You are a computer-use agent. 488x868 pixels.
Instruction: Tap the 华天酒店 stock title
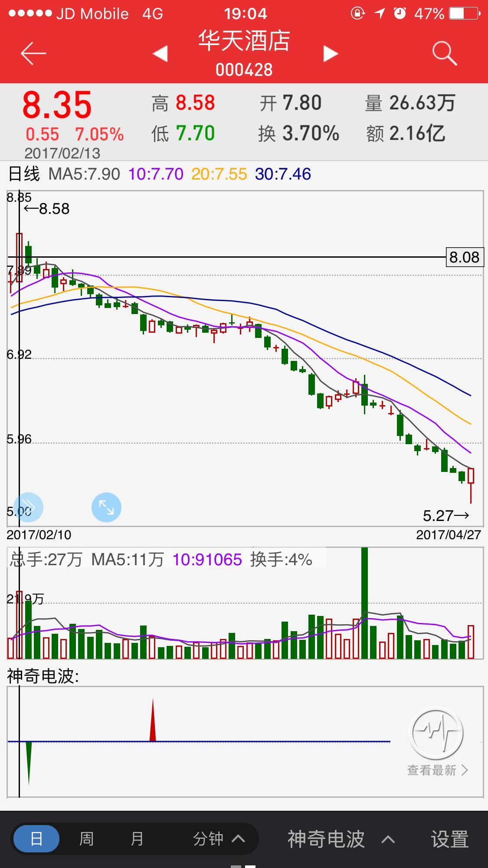[244, 42]
